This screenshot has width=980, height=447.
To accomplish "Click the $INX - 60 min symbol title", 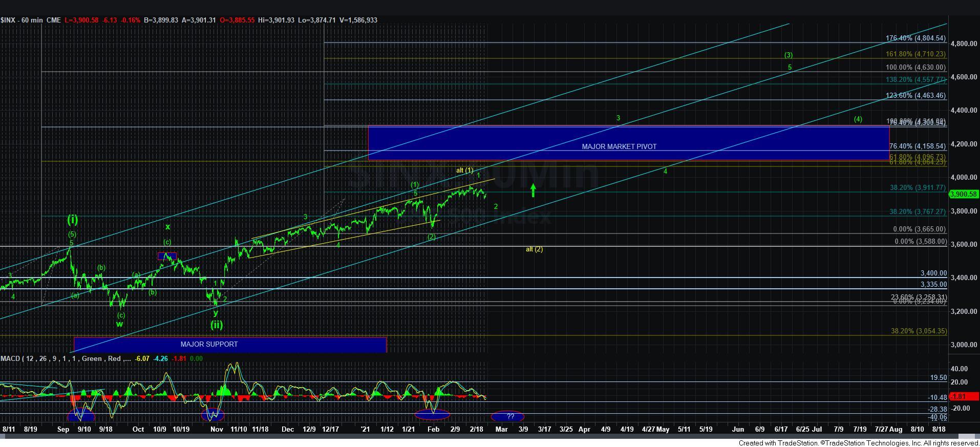I will coord(22,20).
